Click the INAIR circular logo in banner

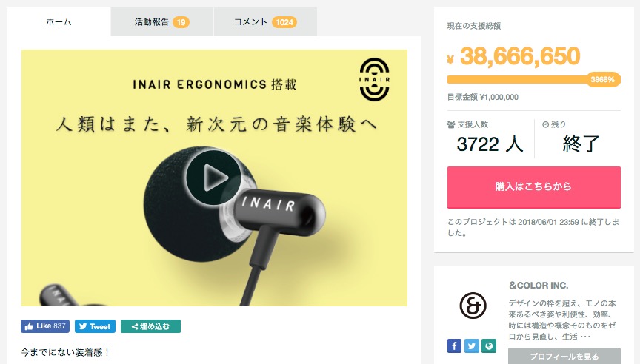tap(374, 79)
